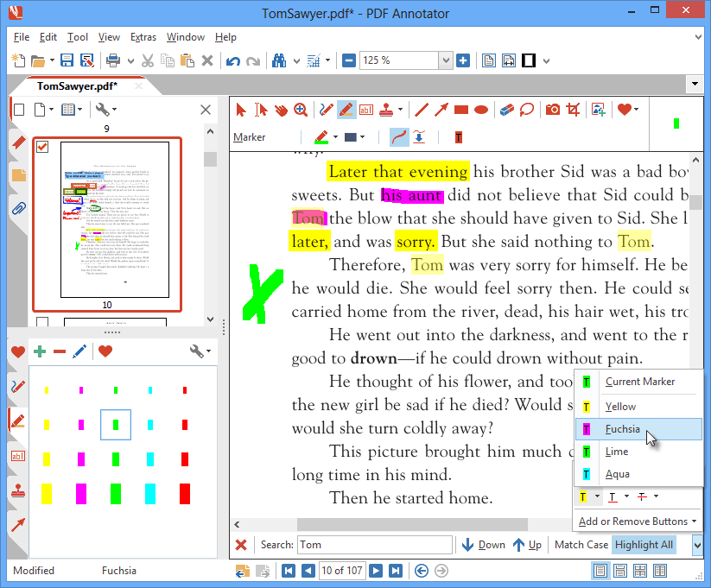This screenshot has height=588, width=711.
Task: Click into the Search field containing Tom
Action: click(x=374, y=545)
